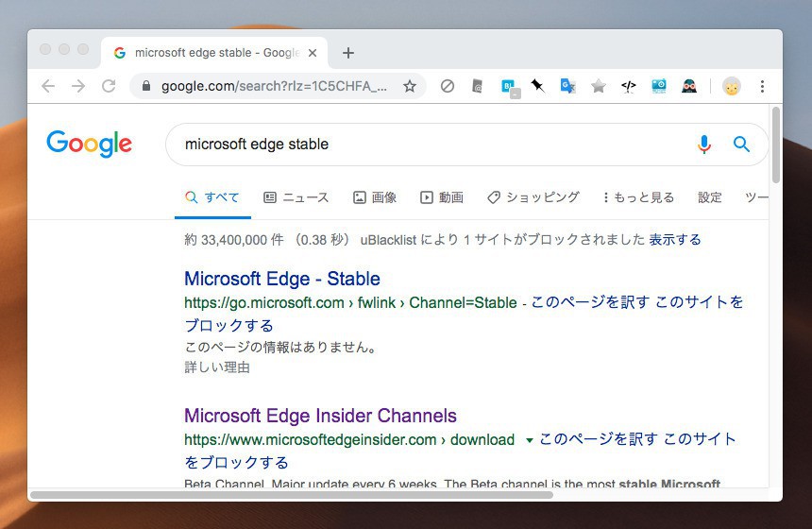The width and height of the screenshot is (812, 529).
Task: Click 表示する to show blocked sites
Action: click(674, 240)
